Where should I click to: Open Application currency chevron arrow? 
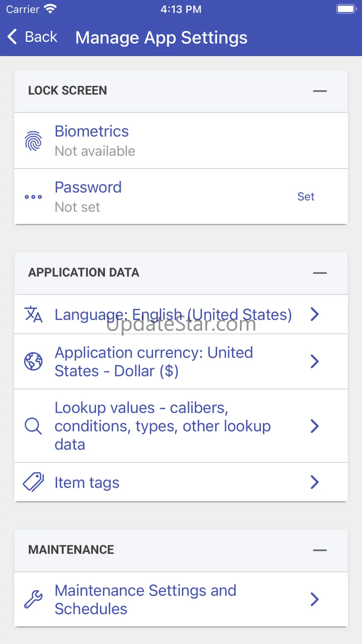pos(315,361)
